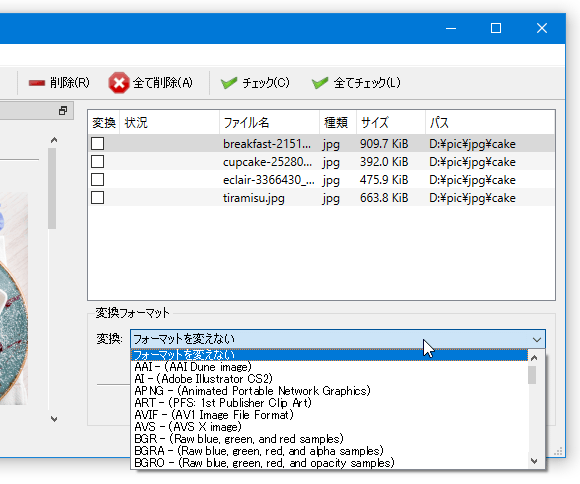Maximize the window
The height and width of the screenshot is (484, 580).
496,28
